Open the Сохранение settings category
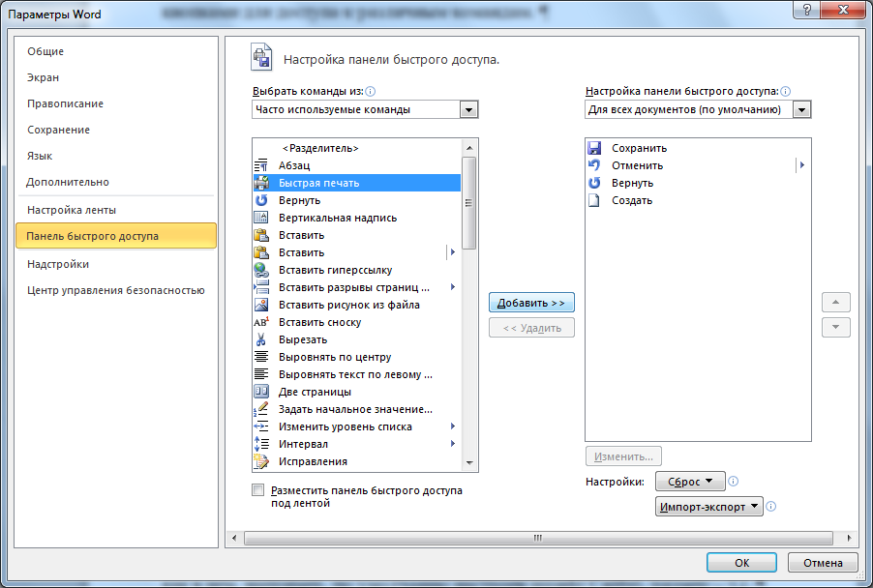Viewport: 873px width, 588px height. tap(58, 130)
